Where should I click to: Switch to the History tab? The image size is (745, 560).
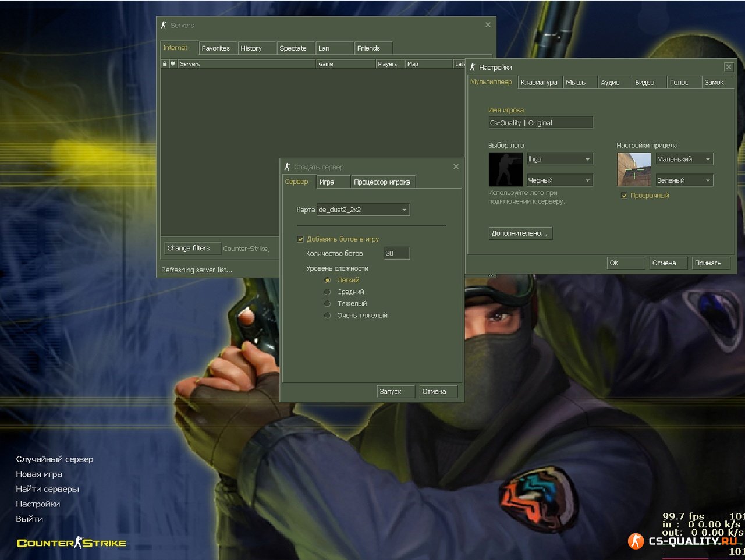click(x=256, y=48)
